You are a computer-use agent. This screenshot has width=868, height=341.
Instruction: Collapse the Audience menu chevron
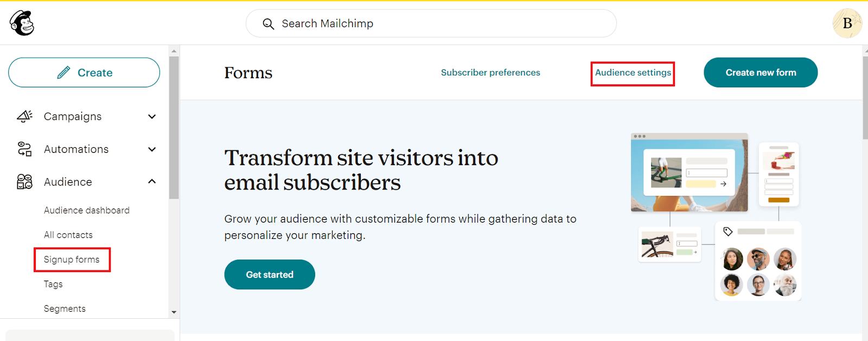tap(152, 181)
